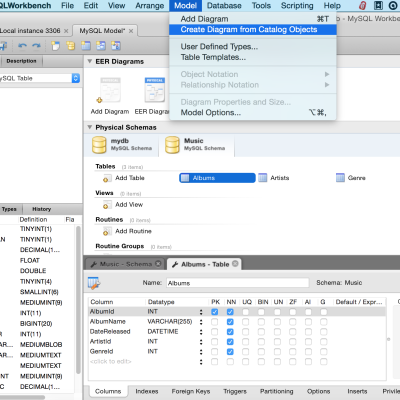Close the Music - Schema editor tab

pos(158,264)
